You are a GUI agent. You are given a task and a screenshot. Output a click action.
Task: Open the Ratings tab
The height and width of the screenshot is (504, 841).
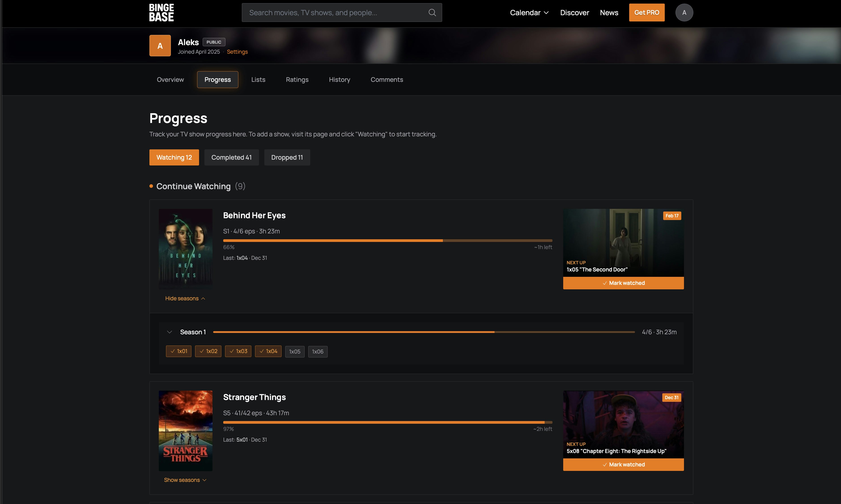point(297,79)
